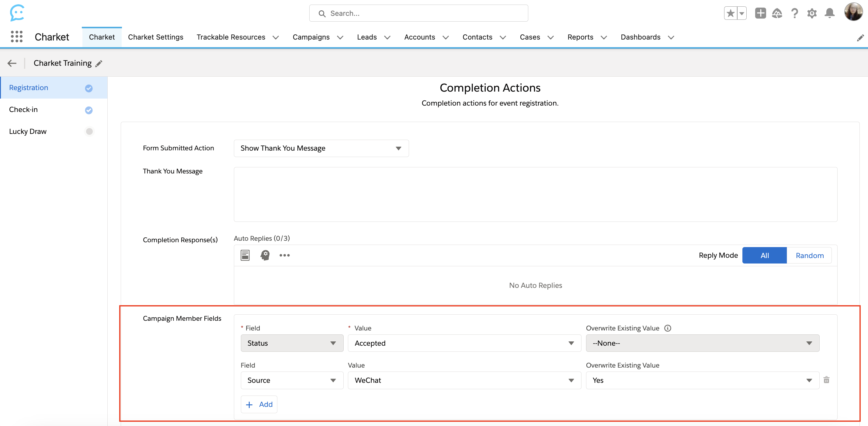Open the Overwrite Existing Value info icon
The height and width of the screenshot is (426, 868).
[x=668, y=328]
